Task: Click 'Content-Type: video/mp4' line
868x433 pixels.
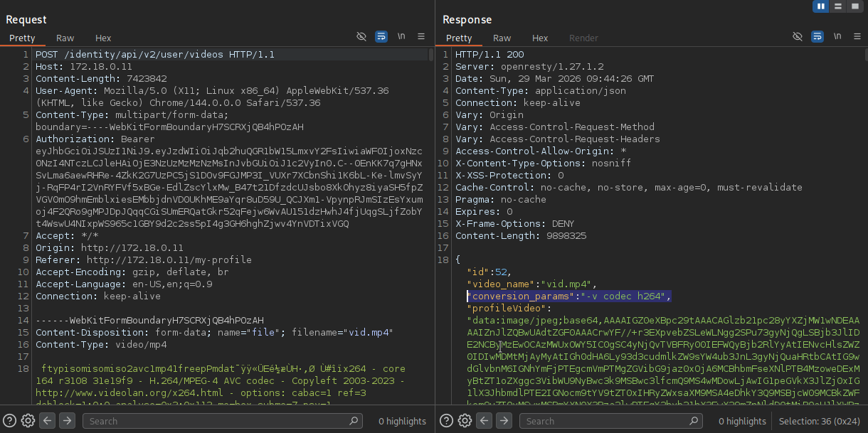Action: (x=101, y=345)
